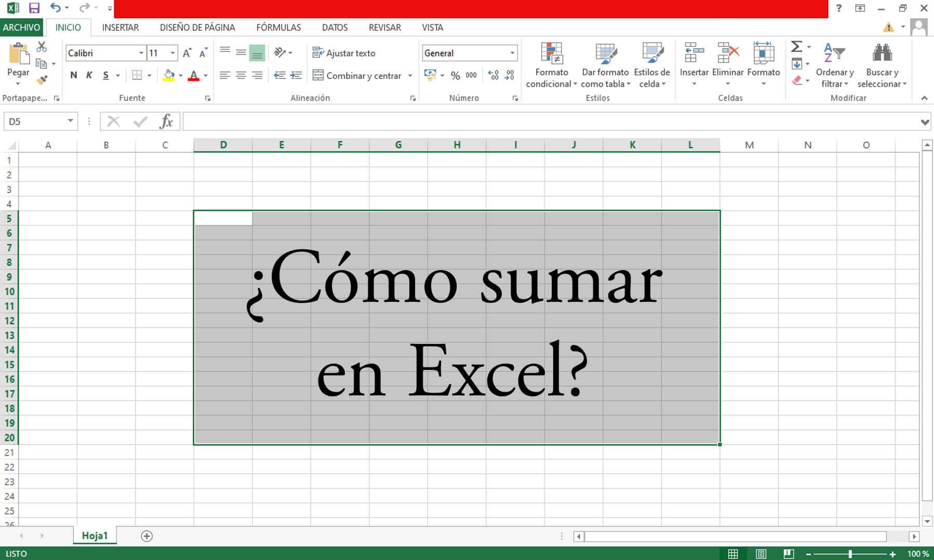Click the percent style icon
Image resolution: width=934 pixels, height=560 pixels.
[455, 76]
